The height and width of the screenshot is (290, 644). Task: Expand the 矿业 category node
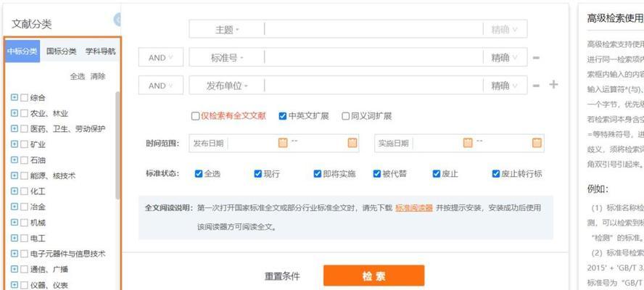pos(15,144)
